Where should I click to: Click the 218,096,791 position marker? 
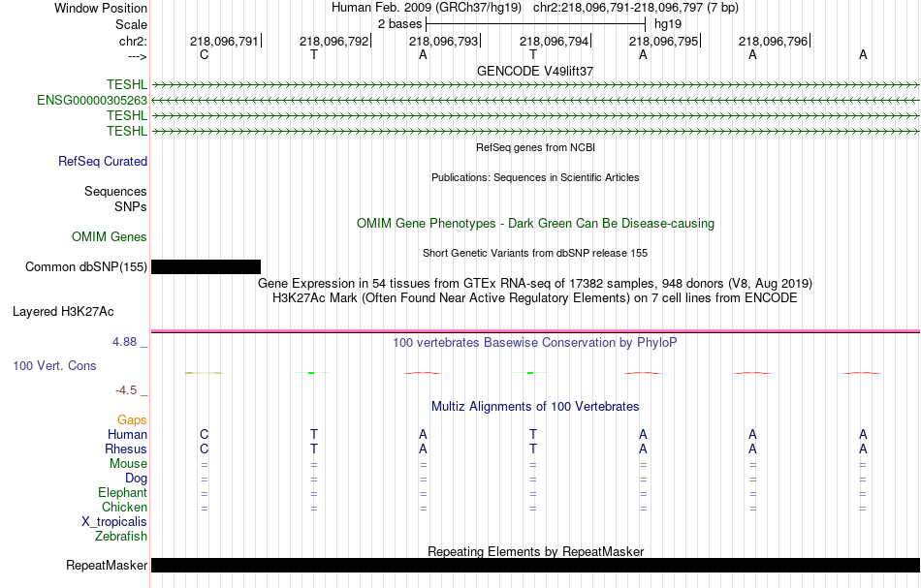click(x=224, y=41)
